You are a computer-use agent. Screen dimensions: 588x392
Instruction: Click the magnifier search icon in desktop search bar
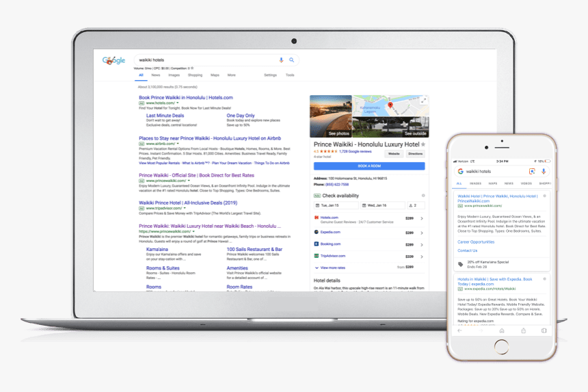[x=291, y=60]
